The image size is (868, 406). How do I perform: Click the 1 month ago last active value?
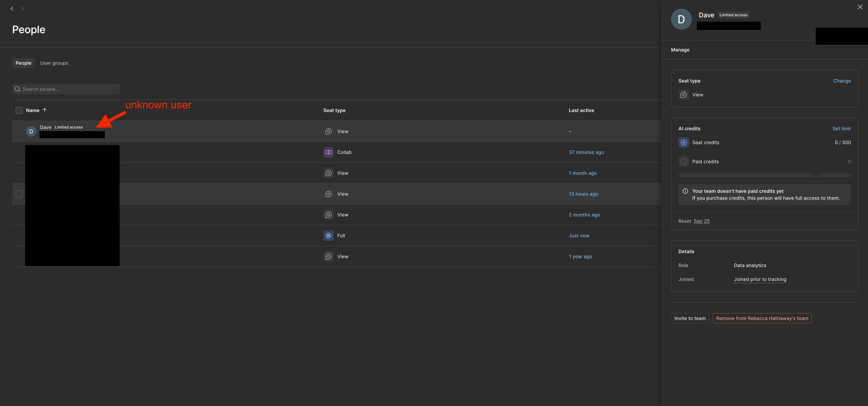(x=583, y=173)
